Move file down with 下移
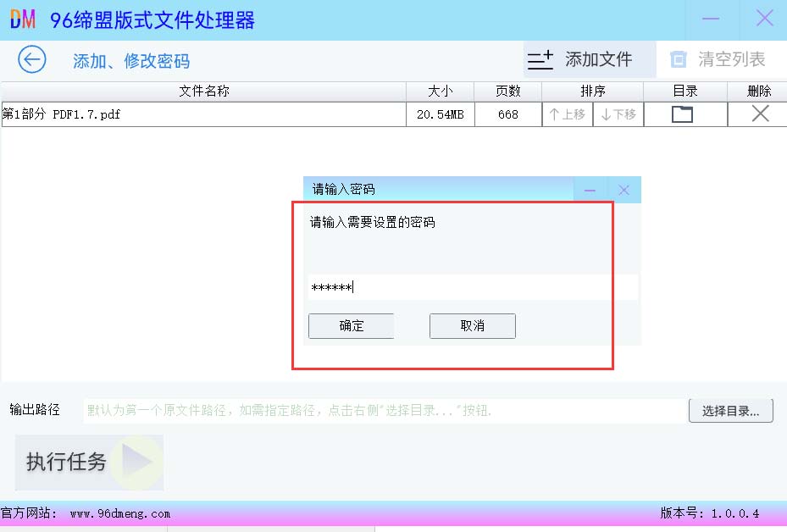 (618, 114)
